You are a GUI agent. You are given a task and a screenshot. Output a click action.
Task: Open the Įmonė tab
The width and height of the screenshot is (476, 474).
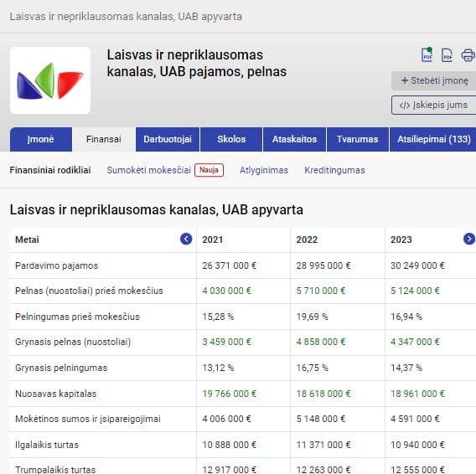click(x=41, y=139)
